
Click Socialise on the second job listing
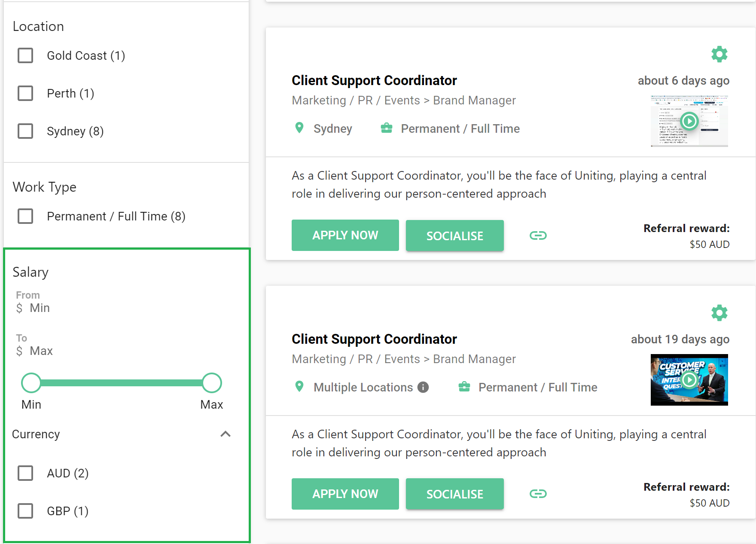pyautogui.click(x=455, y=494)
